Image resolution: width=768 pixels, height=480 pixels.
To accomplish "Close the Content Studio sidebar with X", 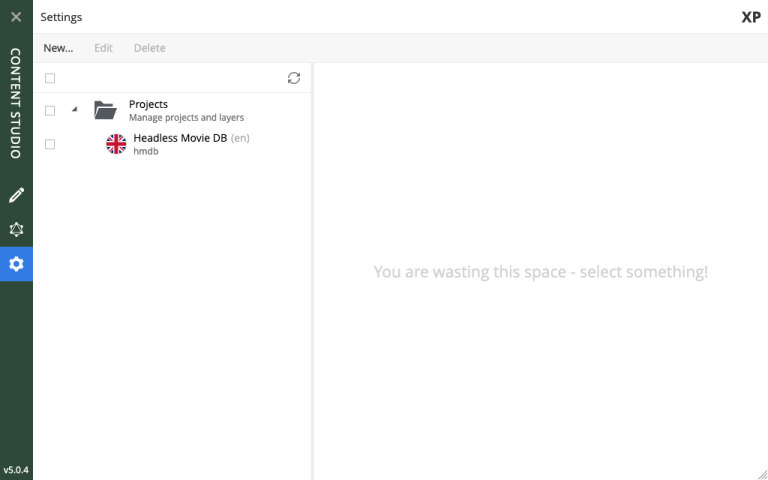I will coord(16,17).
